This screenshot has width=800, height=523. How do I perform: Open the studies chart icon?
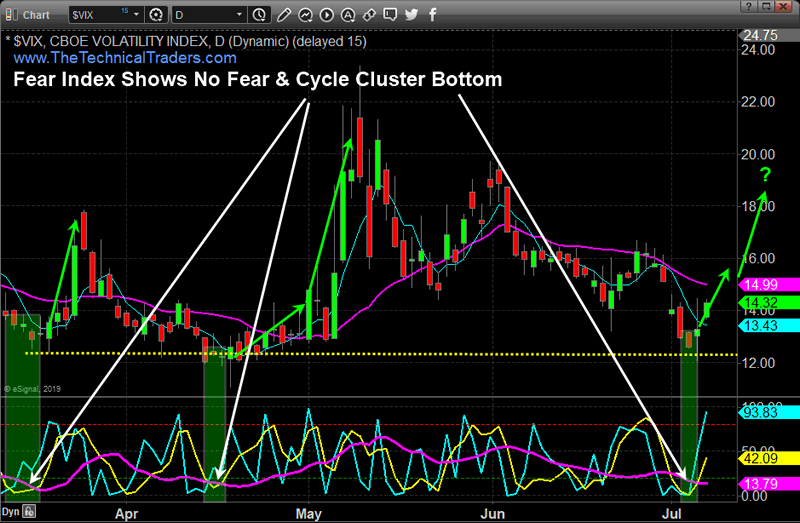(307, 15)
